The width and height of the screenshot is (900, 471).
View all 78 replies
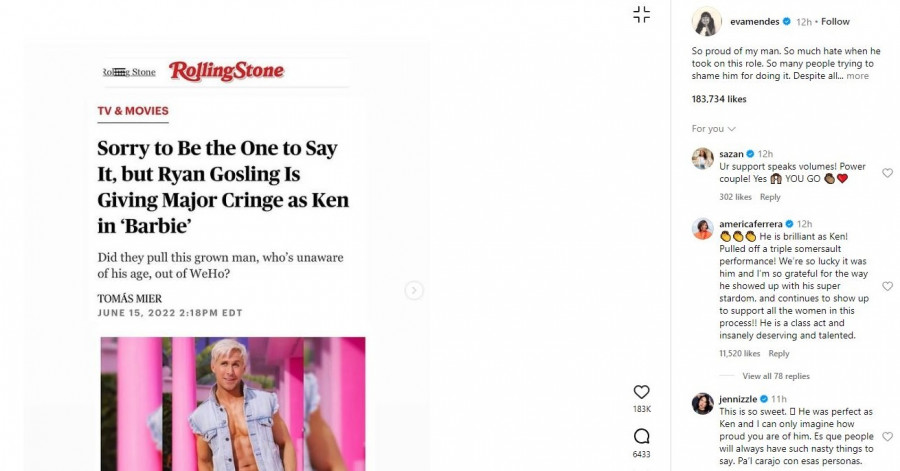(775, 376)
